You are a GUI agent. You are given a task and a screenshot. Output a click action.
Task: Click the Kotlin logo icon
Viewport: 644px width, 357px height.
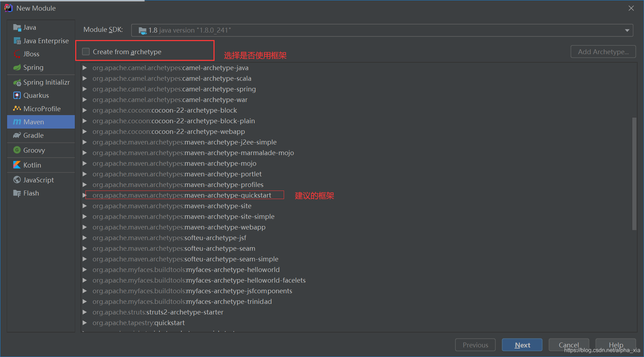point(17,165)
